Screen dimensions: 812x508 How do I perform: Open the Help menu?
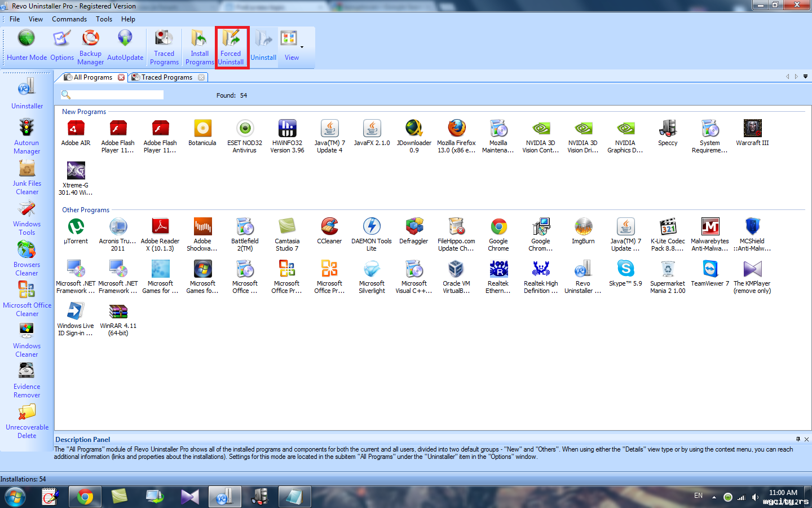click(128, 19)
